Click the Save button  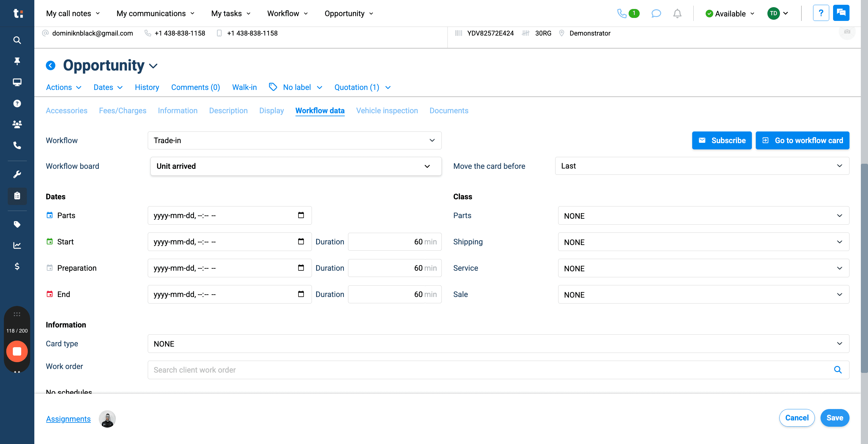835,418
